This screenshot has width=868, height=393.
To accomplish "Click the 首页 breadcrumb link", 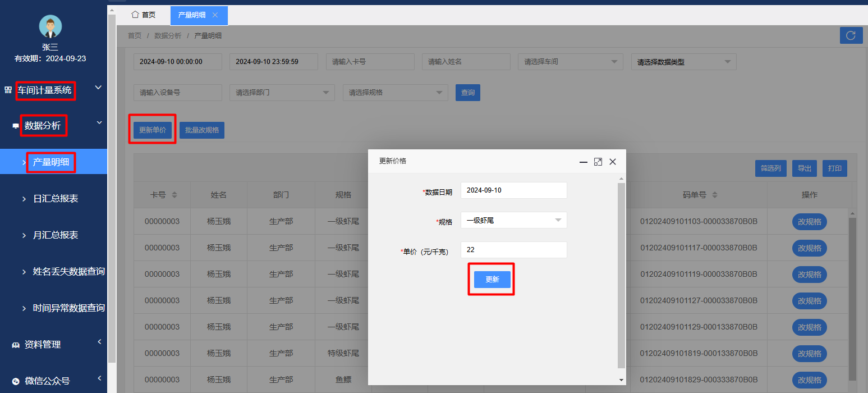I will [x=135, y=35].
